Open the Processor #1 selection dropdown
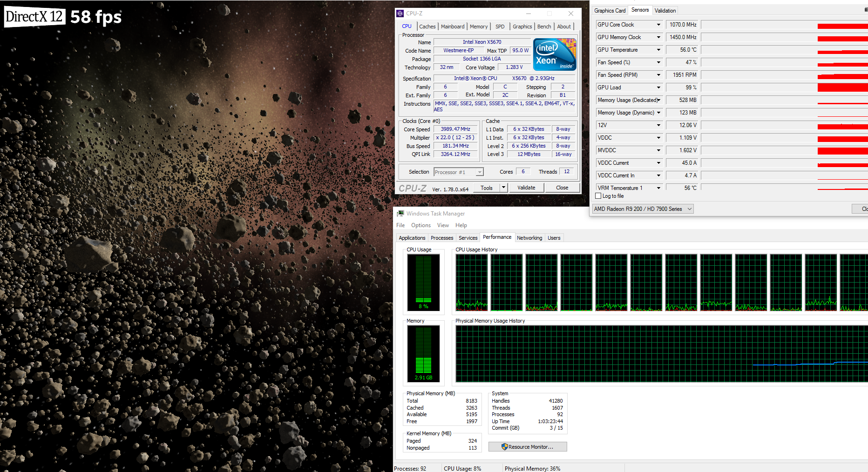 coord(459,172)
